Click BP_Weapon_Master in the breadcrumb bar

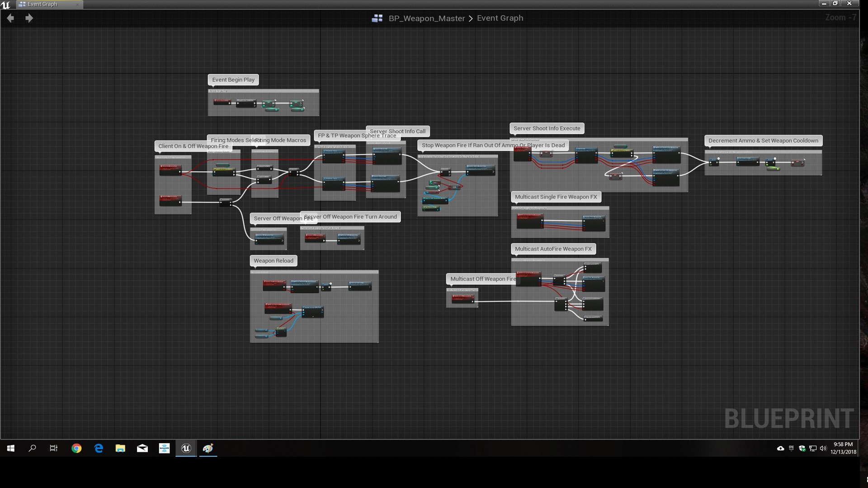pos(427,18)
